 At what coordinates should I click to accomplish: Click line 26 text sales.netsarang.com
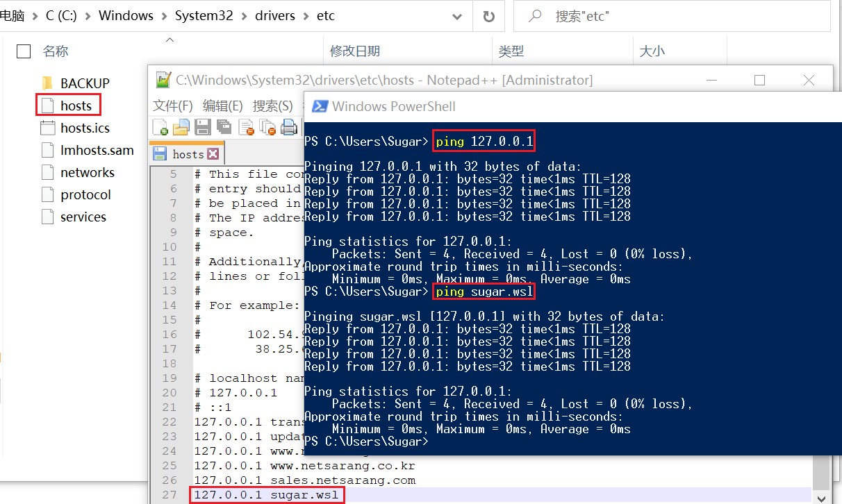[342, 480]
